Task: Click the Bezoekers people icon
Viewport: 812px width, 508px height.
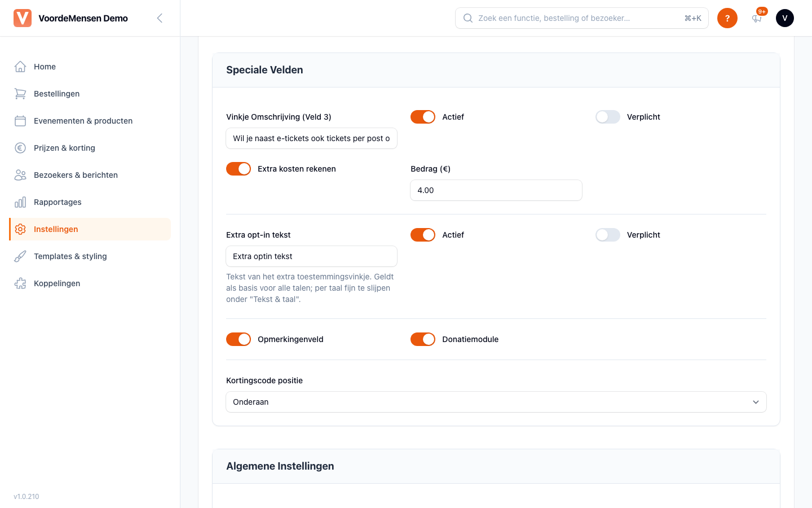Action: point(20,175)
